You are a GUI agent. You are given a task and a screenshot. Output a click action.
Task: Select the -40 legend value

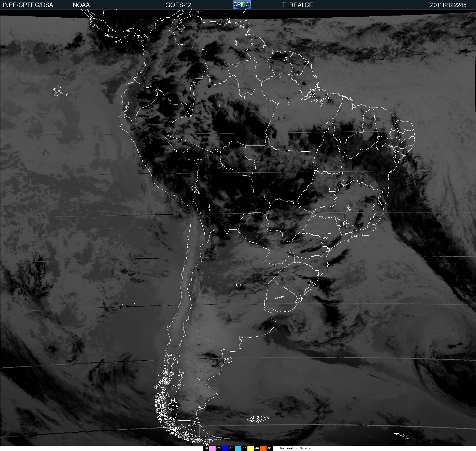click(x=257, y=448)
